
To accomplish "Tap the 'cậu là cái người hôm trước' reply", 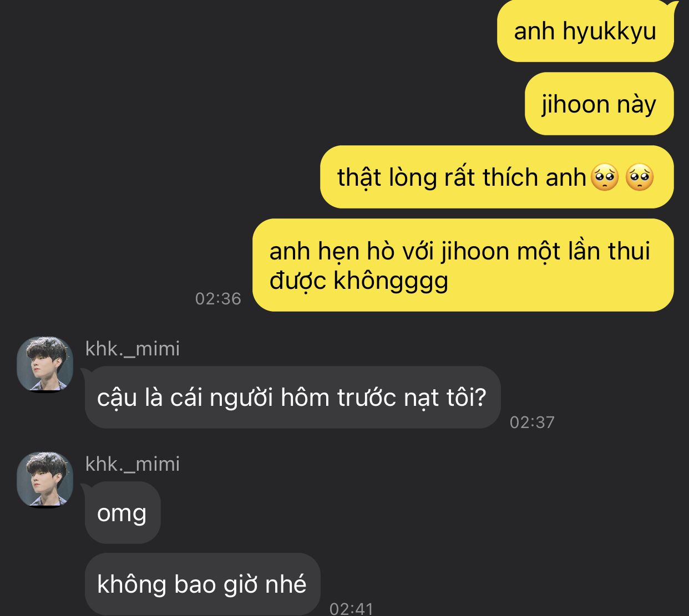I will (x=292, y=398).
